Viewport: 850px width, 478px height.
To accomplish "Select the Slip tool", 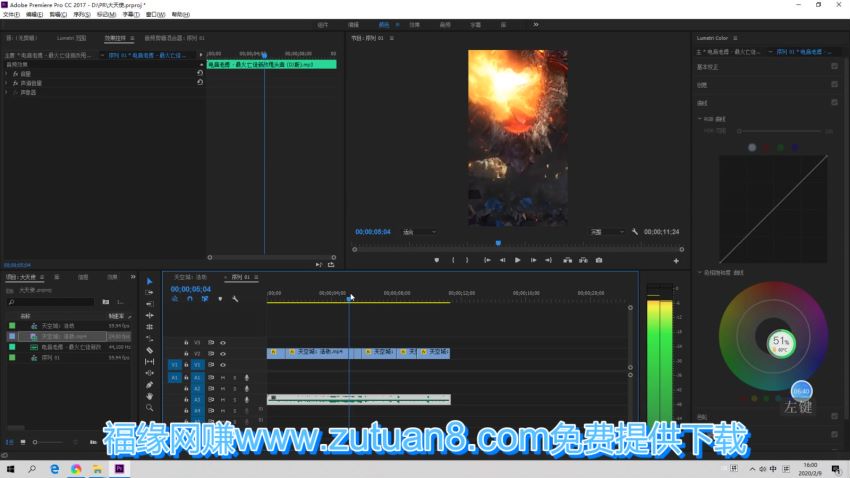I will [x=150, y=361].
